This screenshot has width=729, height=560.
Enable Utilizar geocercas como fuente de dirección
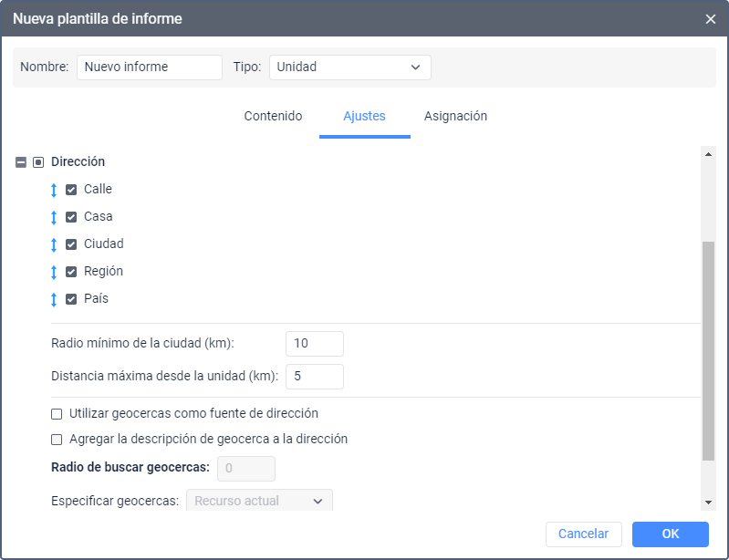point(57,414)
